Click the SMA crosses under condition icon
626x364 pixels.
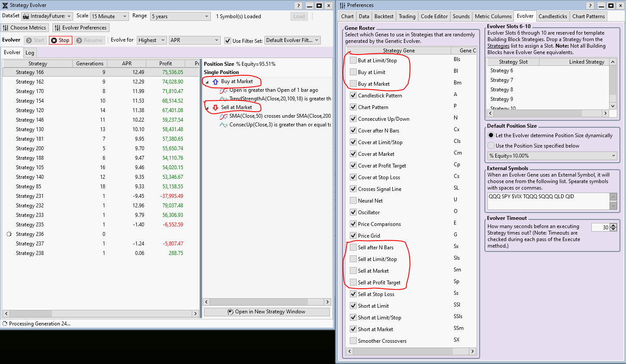[223, 116]
